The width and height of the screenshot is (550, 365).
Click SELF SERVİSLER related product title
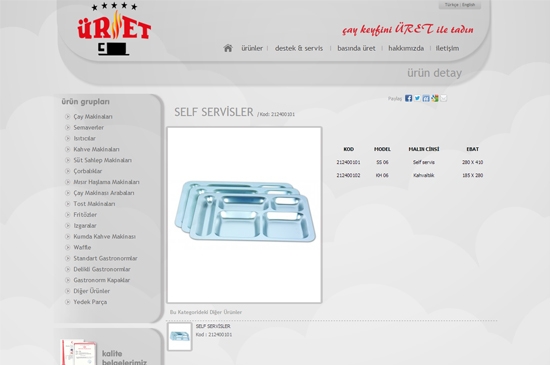click(x=213, y=326)
